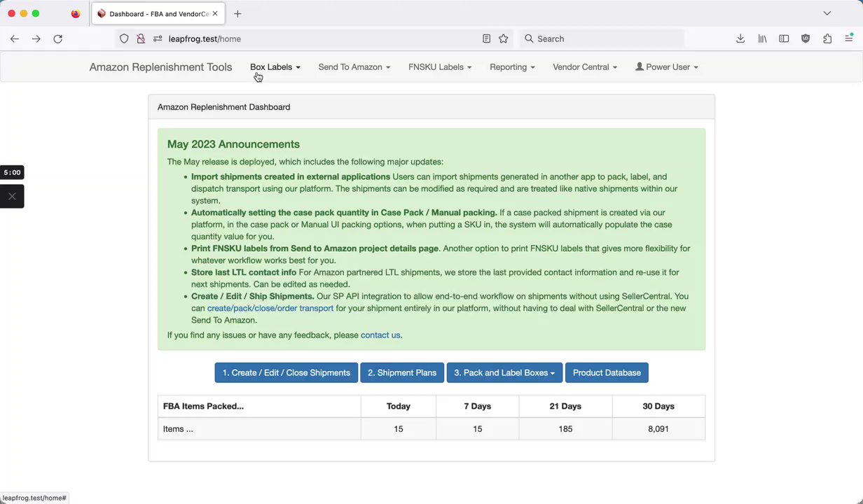863x504 pixels.
Task: Click the Items ... row label
Action: tap(178, 429)
